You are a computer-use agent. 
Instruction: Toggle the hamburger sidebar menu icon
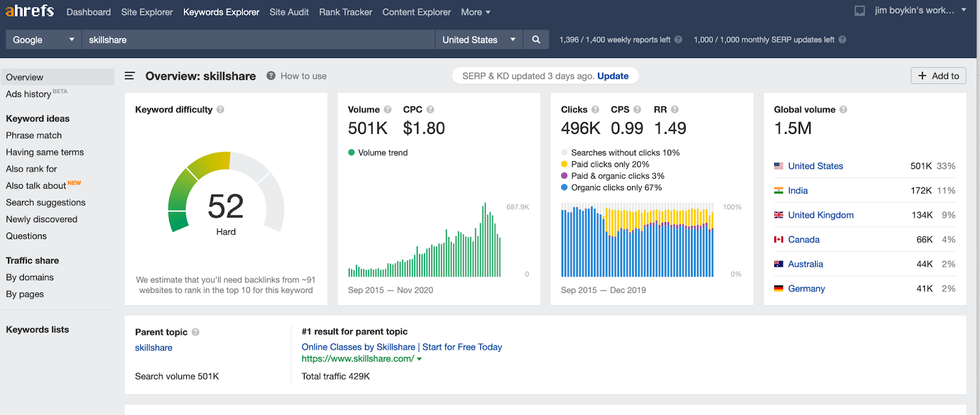(129, 76)
